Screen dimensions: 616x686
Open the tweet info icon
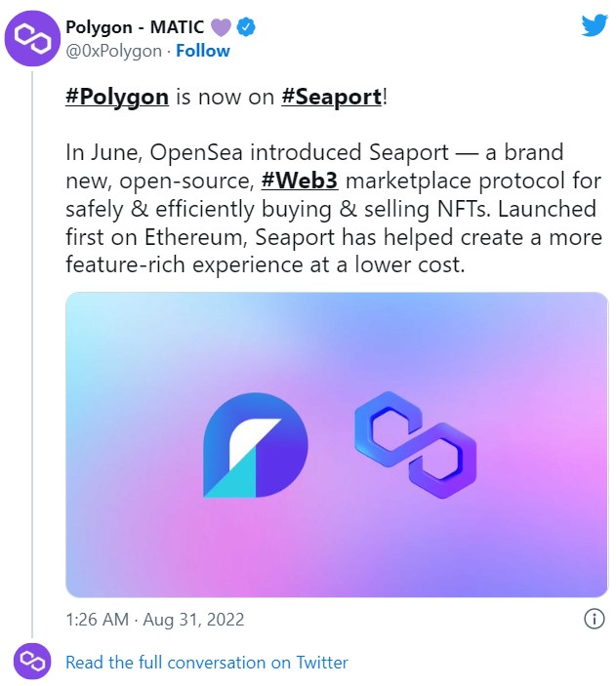click(594, 619)
